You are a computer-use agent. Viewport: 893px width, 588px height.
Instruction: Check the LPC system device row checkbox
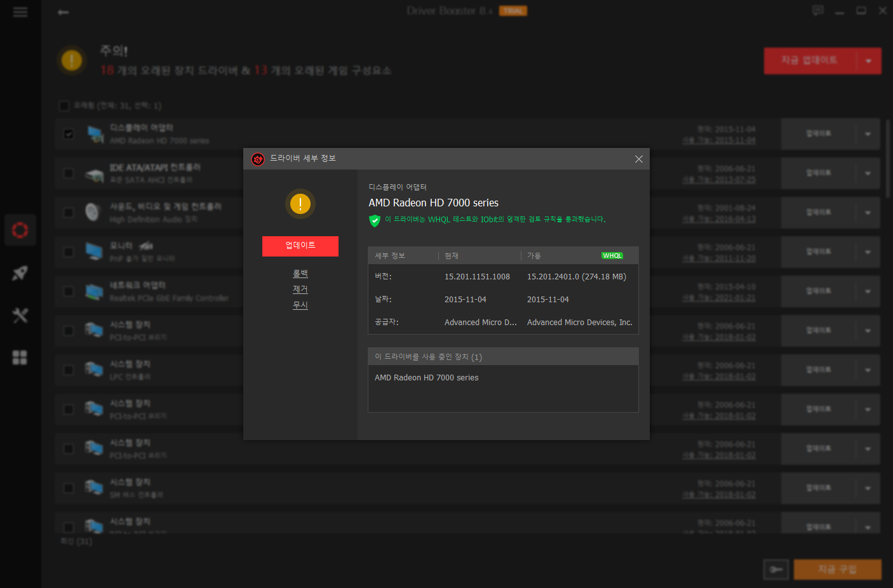point(69,370)
